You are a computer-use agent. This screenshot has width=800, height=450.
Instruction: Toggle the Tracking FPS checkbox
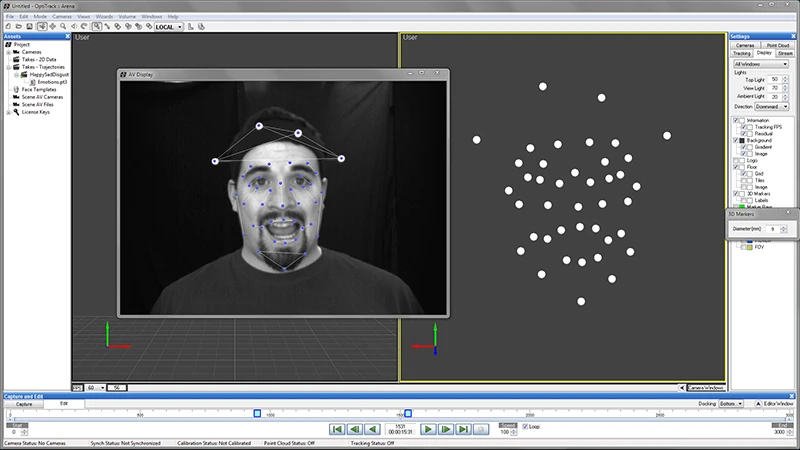(x=741, y=127)
